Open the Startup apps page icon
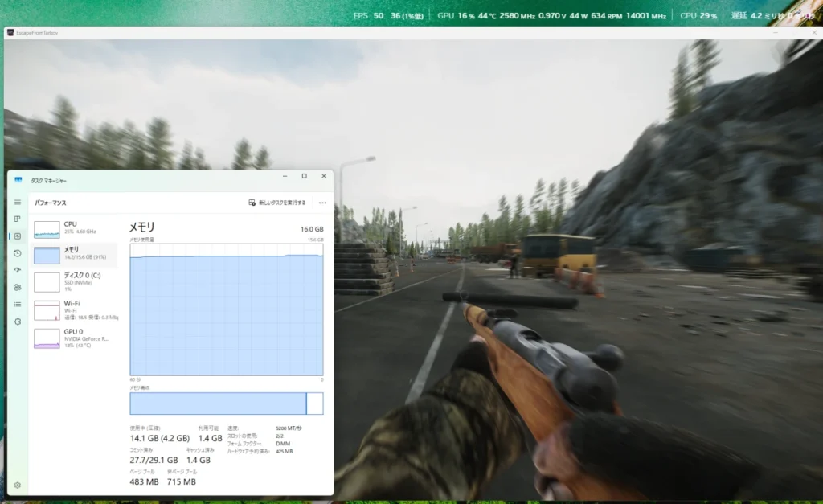 click(x=18, y=270)
